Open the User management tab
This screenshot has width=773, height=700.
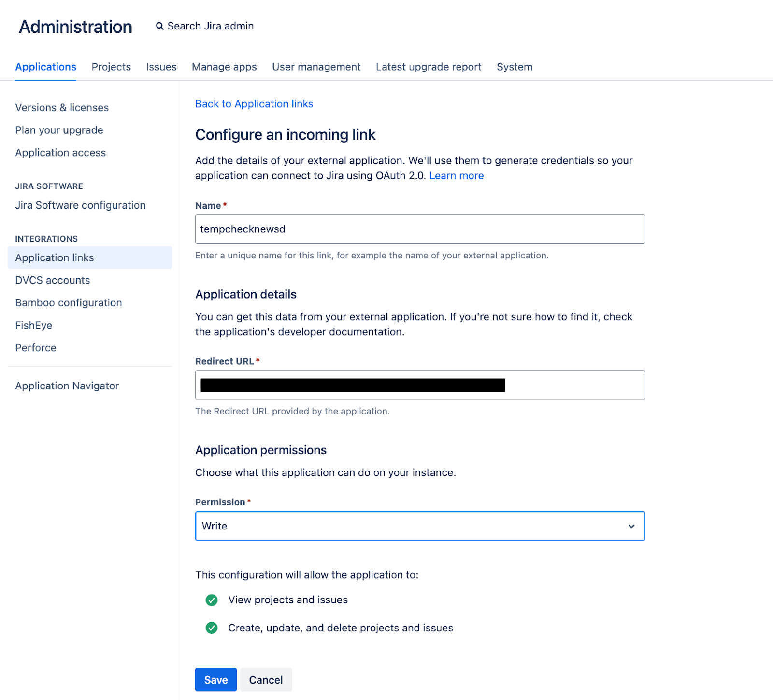(316, 67)
